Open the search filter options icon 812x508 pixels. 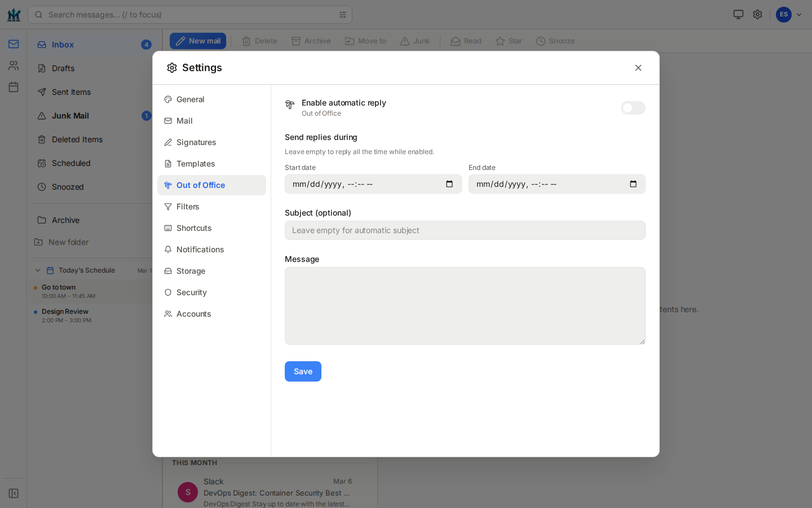(343, 15)
